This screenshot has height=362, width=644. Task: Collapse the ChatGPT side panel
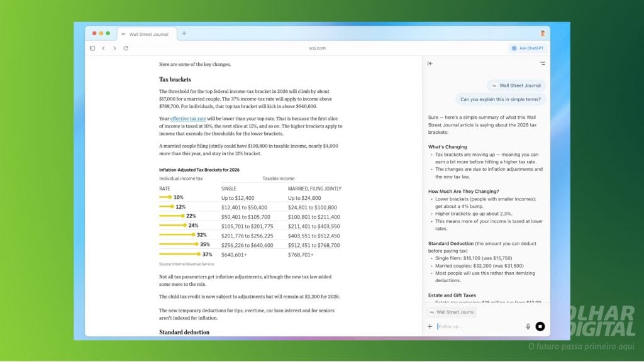pos(430,63)
